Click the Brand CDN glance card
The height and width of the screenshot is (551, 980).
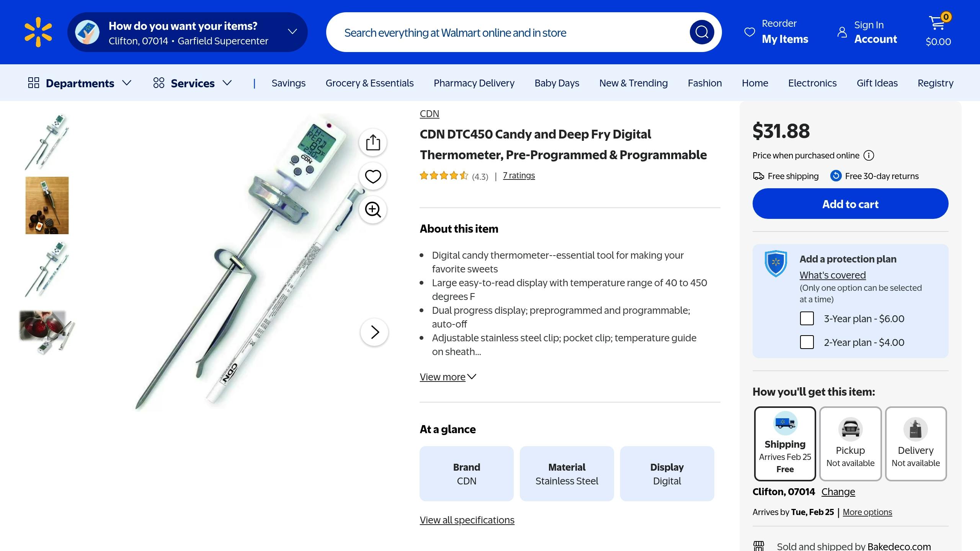point(466,474)
